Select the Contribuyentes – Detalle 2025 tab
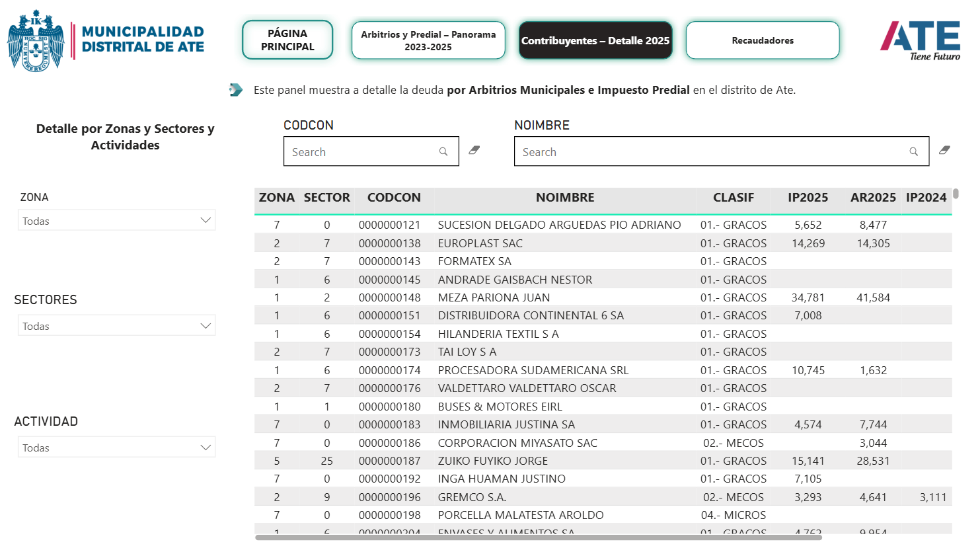This screenshot has width=980, height=554. coord(595,40)
